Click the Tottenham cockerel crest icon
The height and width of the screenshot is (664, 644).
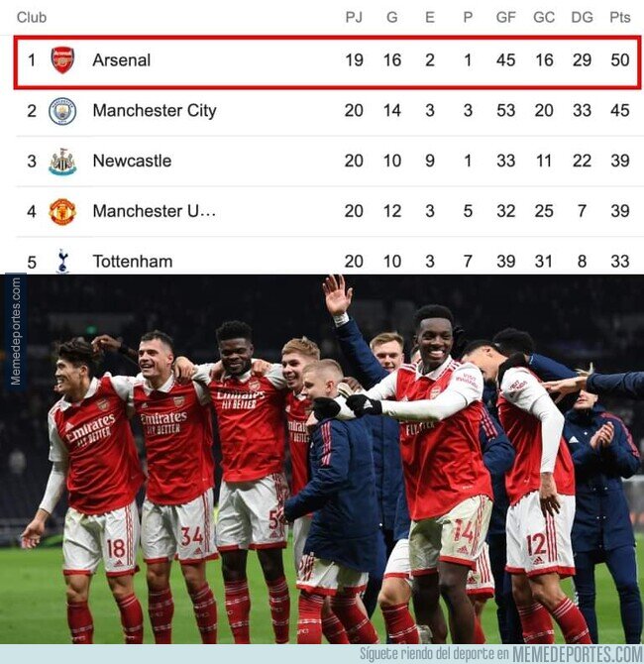pos(62,262)
